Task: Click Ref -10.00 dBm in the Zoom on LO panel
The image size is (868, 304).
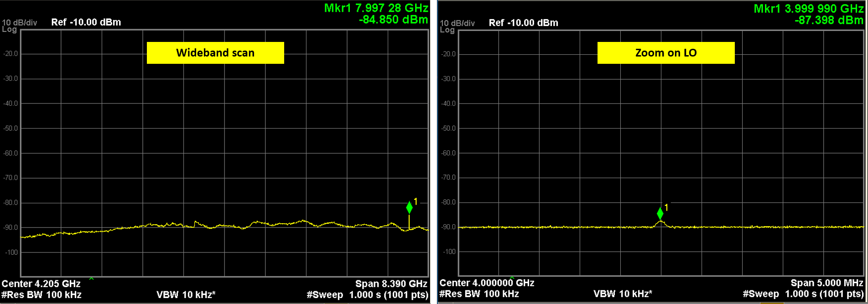Action: (523, 23)
